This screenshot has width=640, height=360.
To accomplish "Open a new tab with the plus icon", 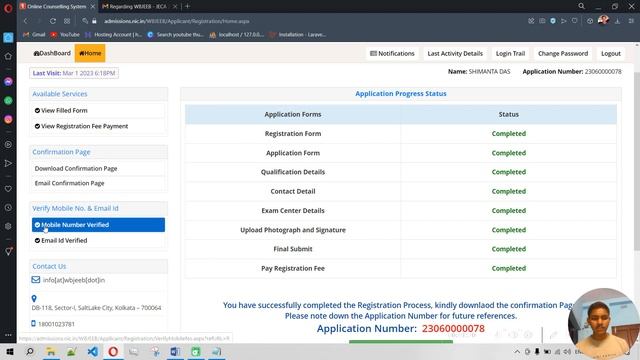I will pos(187,6).
